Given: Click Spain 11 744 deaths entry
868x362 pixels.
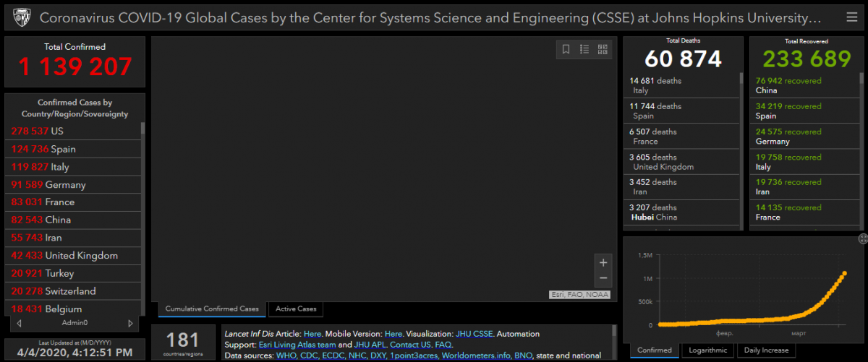Looking at the screenshot, I should pos(681,111).
